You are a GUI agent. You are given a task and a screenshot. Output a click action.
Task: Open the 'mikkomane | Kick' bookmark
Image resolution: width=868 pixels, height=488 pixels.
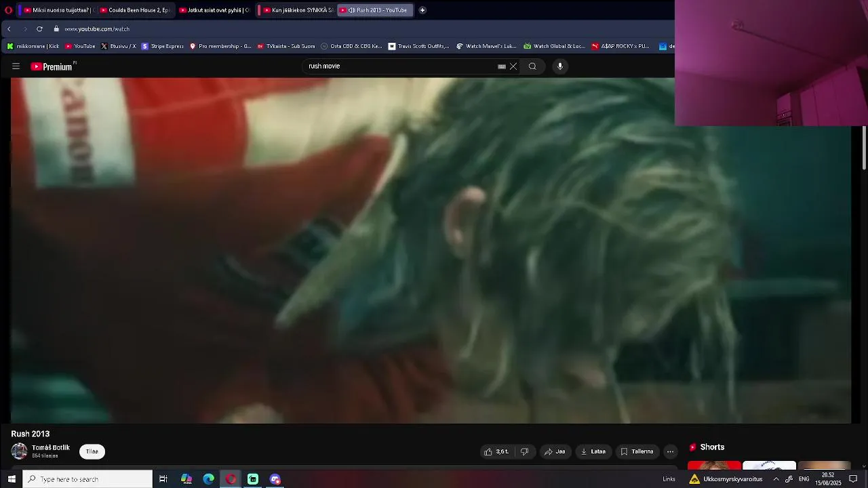(33, 47)
